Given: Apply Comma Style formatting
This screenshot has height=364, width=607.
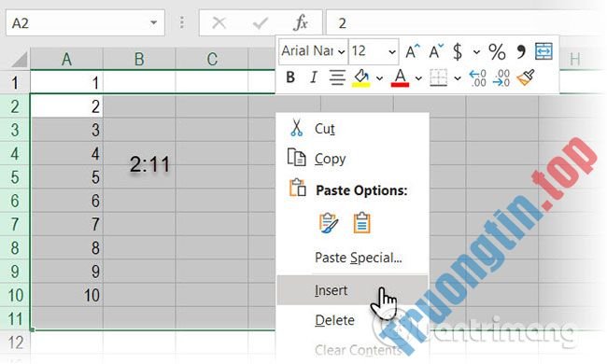Looking at the screenshot, I should [521, 51].
